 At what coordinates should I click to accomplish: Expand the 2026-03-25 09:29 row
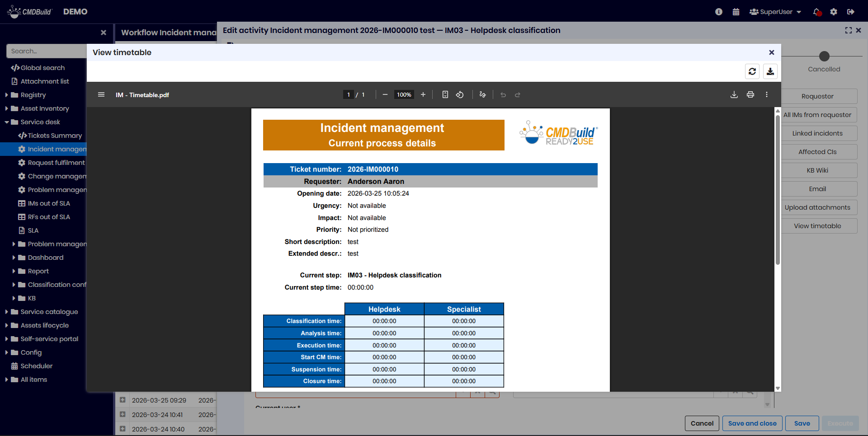(123, 400)
